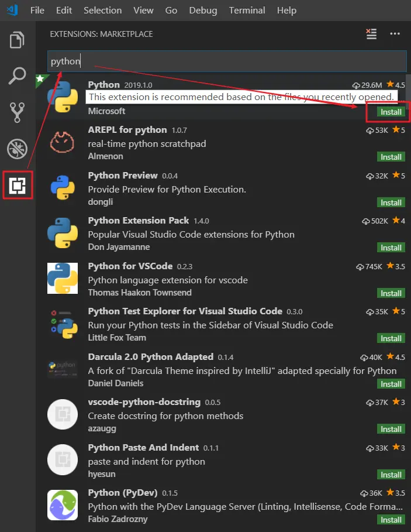Install the Microsoft Python extension
This screenshot has width=411, height=532.
pos(391,112)
